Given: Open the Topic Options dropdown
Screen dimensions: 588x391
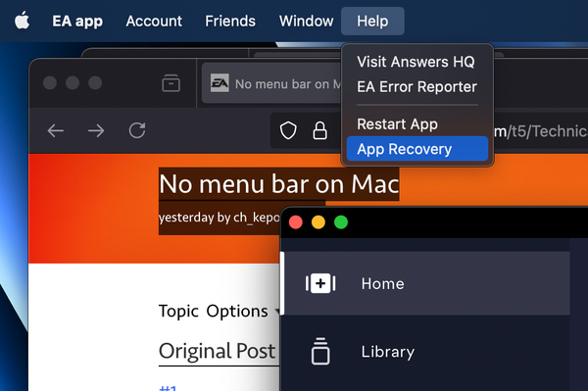Looking at the screenshot, I should click(x=219, y=312).
